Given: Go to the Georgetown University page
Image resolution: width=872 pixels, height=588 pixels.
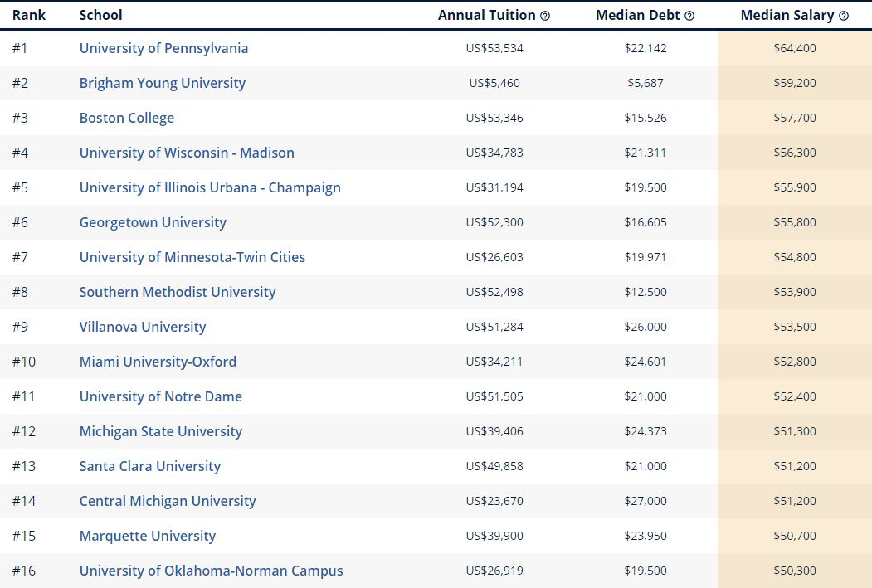Looking at the screenshot, I should click(x=153, y=222).
